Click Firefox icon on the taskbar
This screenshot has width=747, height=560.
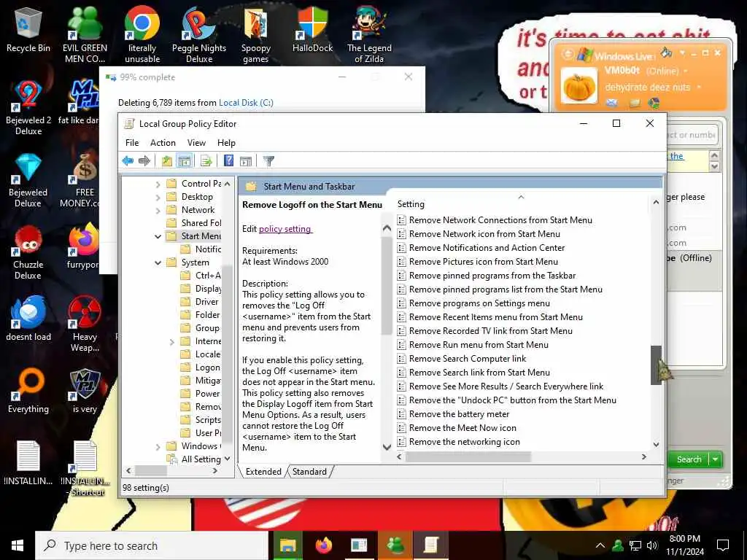click(323, 545)
